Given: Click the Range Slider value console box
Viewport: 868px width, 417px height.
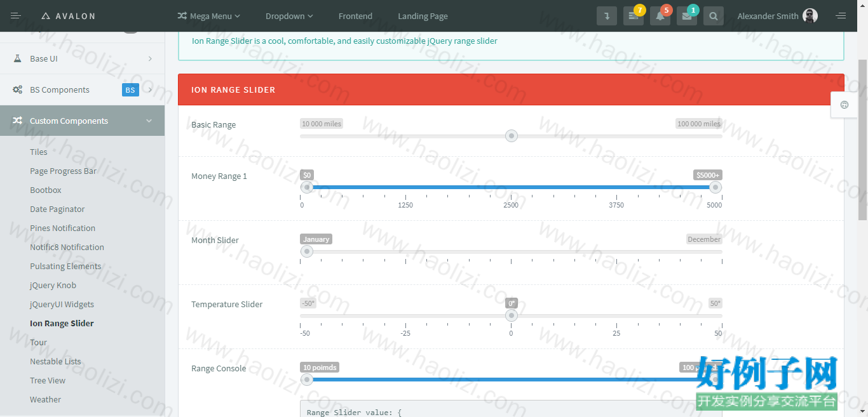Looking at the screenshot, I should [511, 408].
